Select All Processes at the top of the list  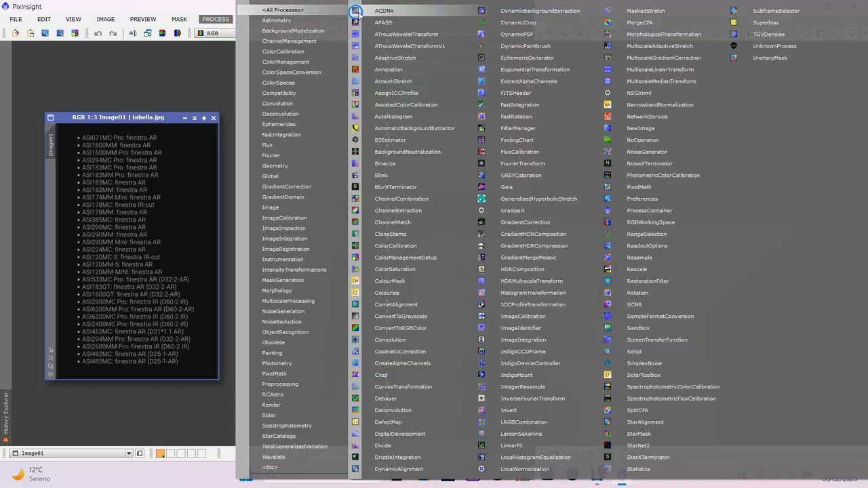point(283,10)
